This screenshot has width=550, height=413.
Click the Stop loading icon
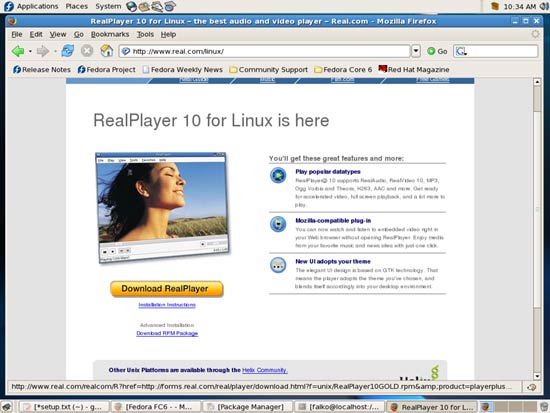pos(87,51)
